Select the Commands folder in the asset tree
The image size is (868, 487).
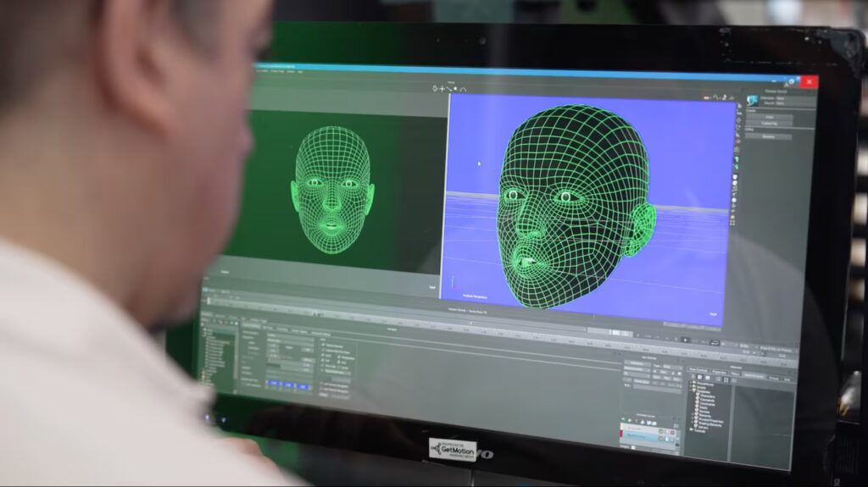tap(708, 401)
